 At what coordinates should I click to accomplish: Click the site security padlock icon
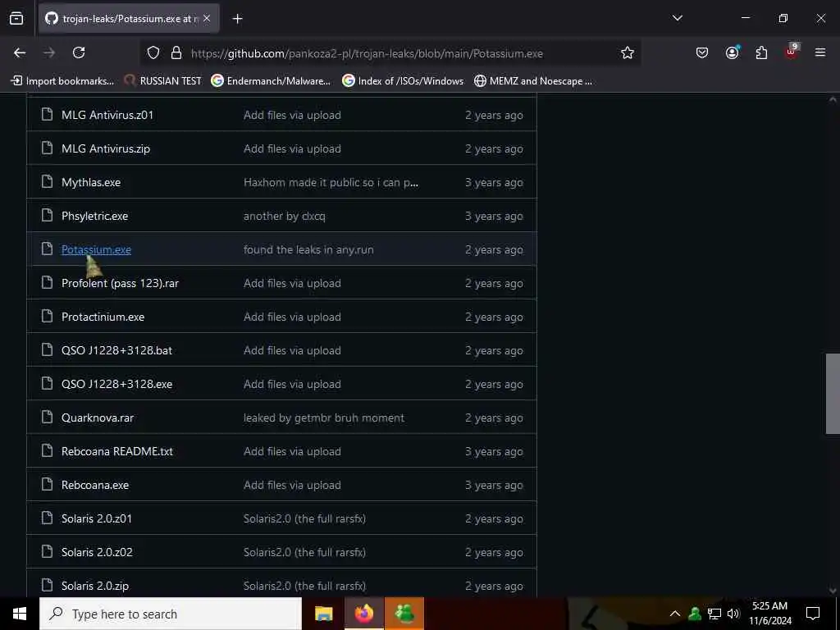pyautogui.click(x=176, y=53)
